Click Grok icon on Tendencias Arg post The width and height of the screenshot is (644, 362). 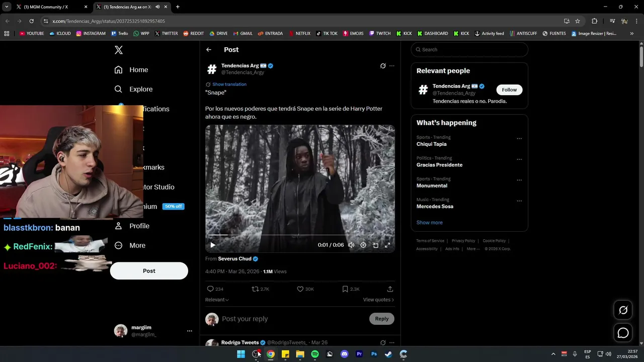[x=383, y=66]
